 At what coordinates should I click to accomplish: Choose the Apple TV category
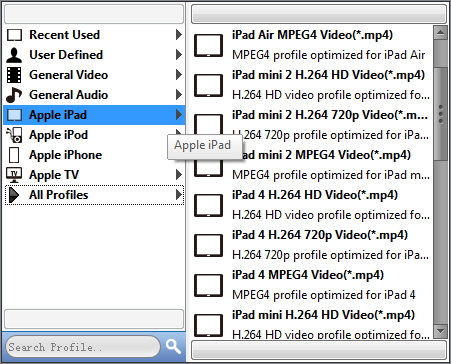click(x=94, y=175)
